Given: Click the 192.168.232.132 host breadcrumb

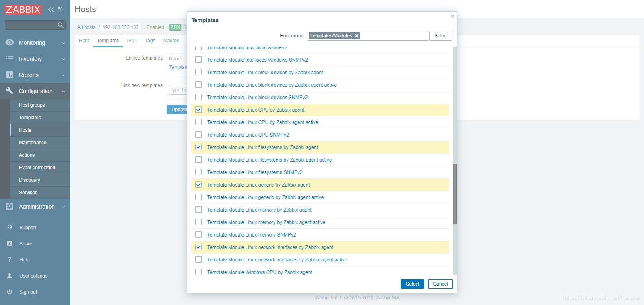Looking at the screenshot, I should pyautogui.click(x=121, y=27).
